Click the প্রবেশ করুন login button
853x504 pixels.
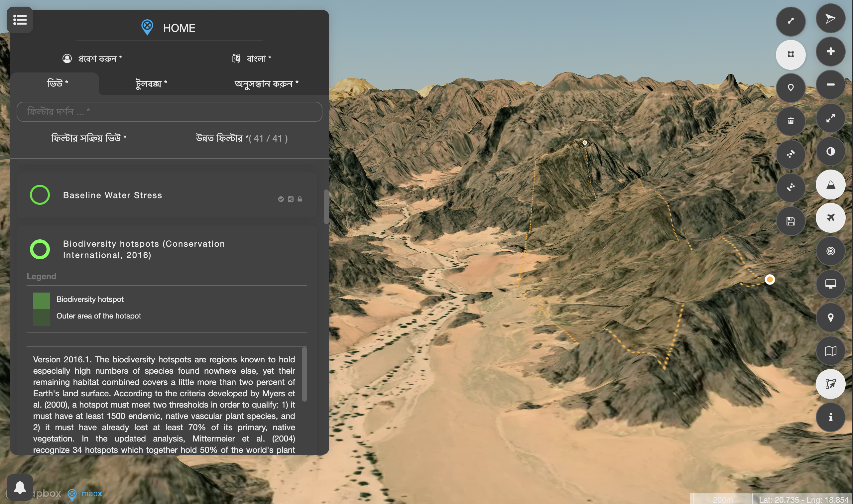(92, 59)
